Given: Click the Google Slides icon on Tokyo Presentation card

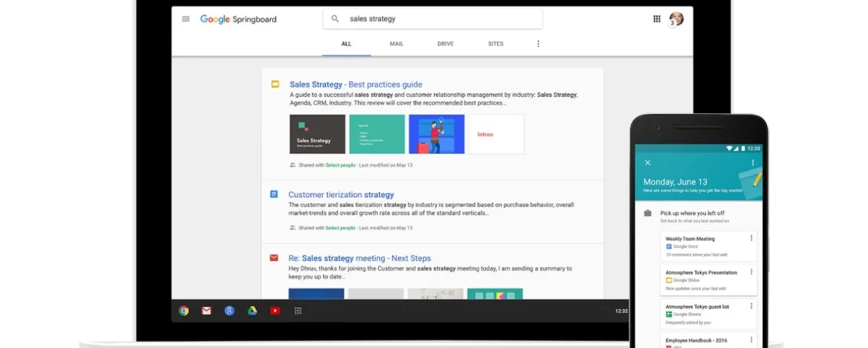Looking at the screenshot, I should 668,280.
